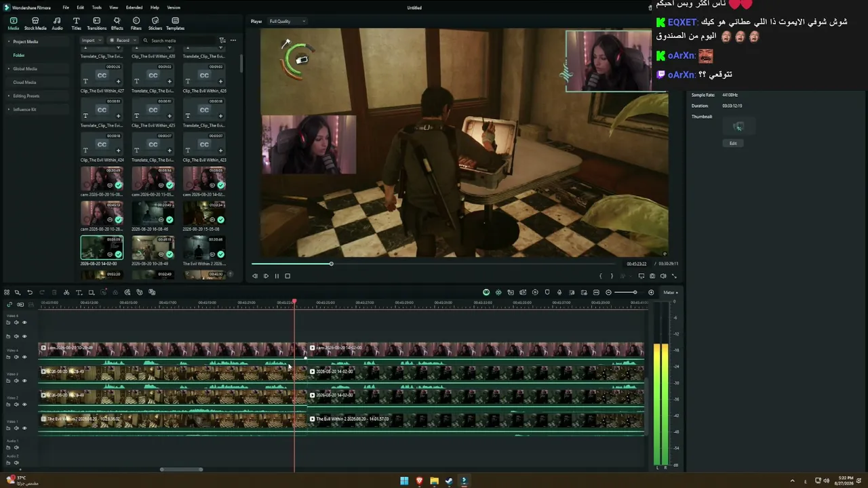Zoom in the timeline with plus icon
Image resolution: width=868 pixels, height=488 pixels.
pos(651,293)
